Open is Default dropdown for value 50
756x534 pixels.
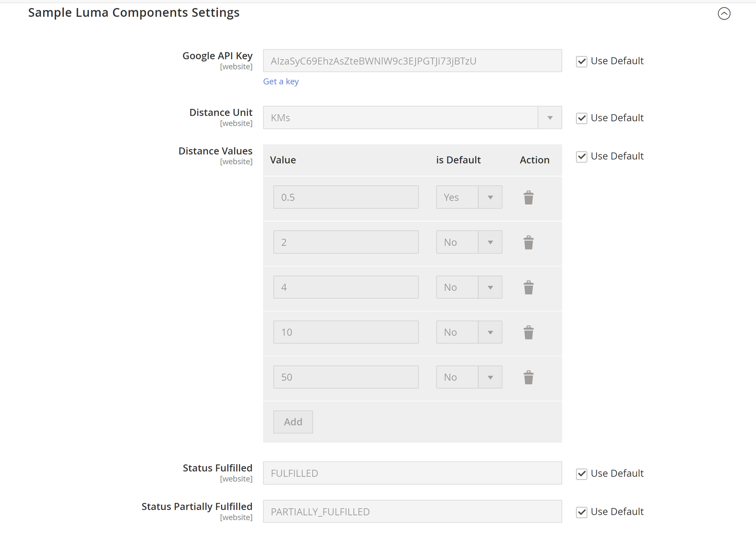tap(469, 377)
